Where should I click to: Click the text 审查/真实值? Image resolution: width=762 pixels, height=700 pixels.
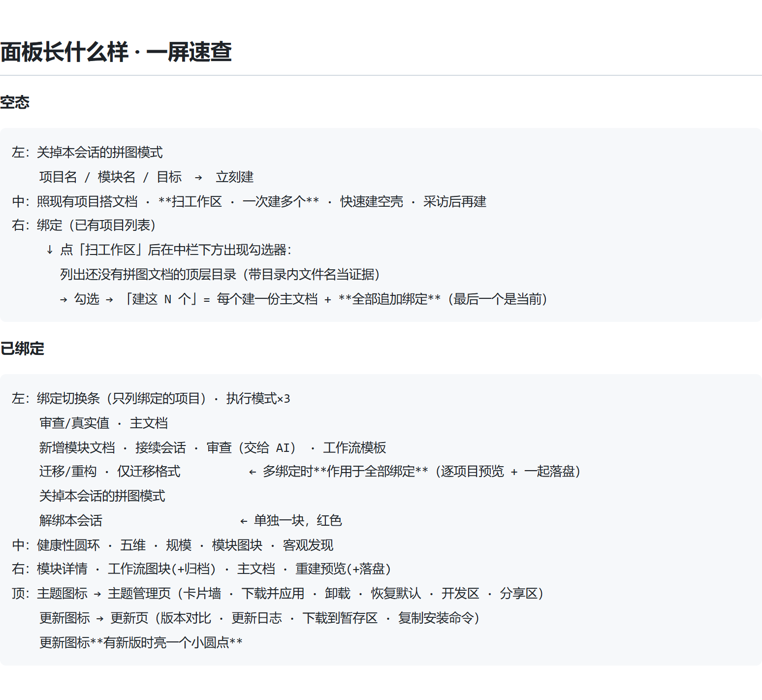click(x=74, y=423)
